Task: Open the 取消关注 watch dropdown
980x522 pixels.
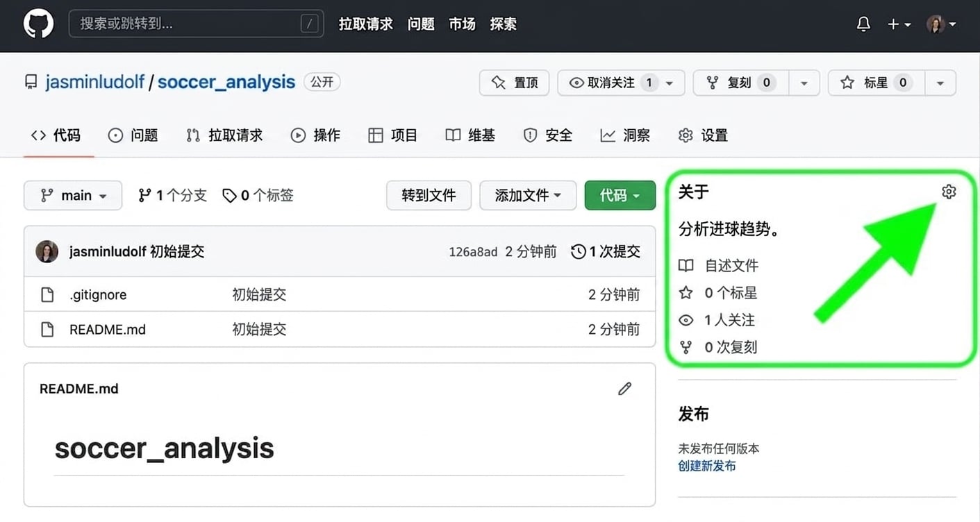Action: click(x=621, y=83)
